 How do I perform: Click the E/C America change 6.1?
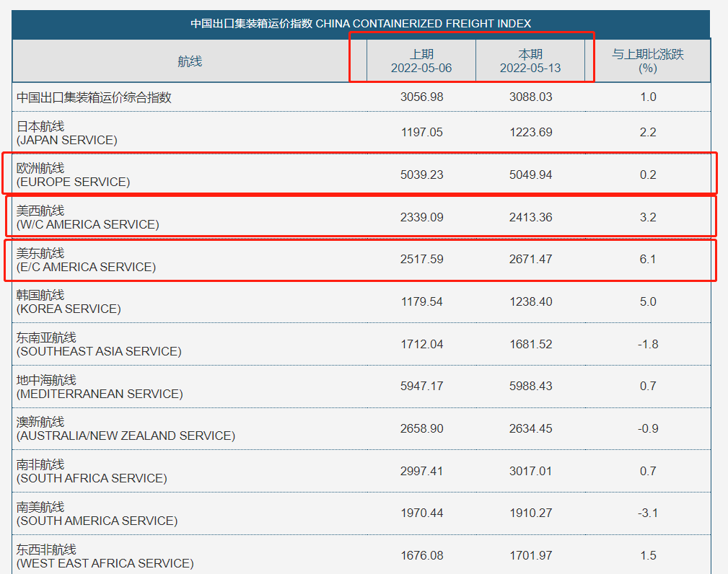click(648, 259)
